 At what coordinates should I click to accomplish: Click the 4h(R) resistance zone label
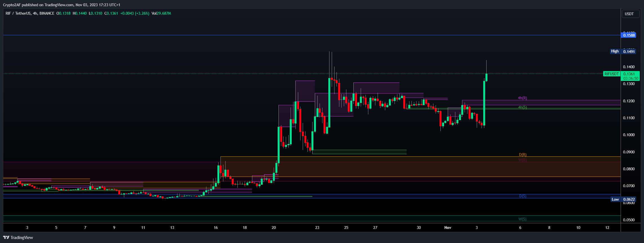522,98
